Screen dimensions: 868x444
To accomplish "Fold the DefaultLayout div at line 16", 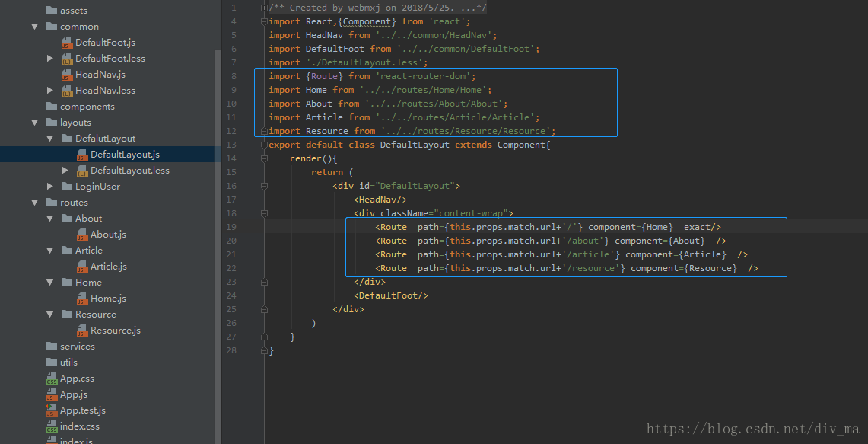I will [x=264, y=187].
